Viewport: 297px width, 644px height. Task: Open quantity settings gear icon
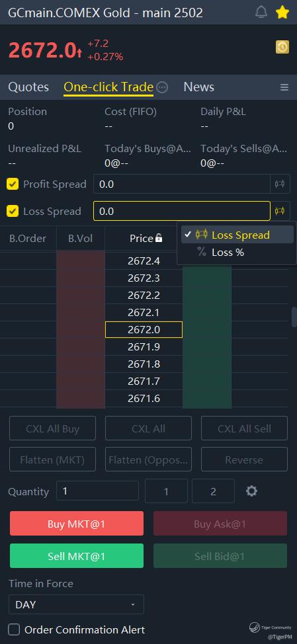coord(251,491)
